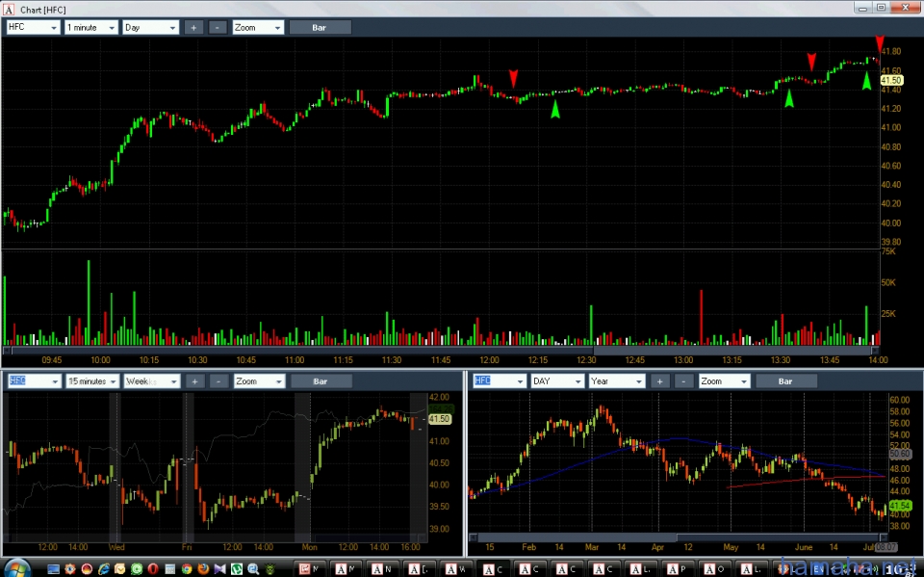Open the 'DAY' interval dropdown
Viewport: 924px width, 577px height.
click(x=557, y=381)
